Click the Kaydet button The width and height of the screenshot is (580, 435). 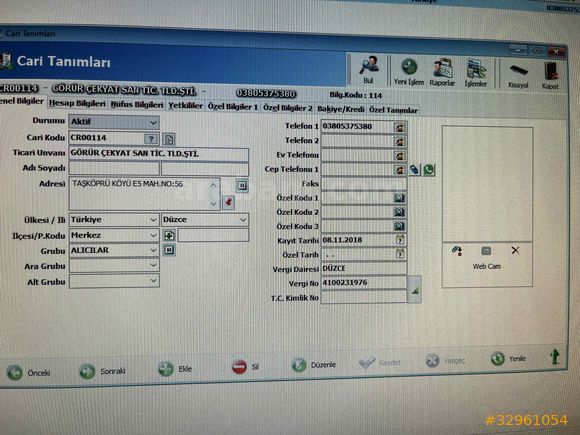[x=380, y=362]
